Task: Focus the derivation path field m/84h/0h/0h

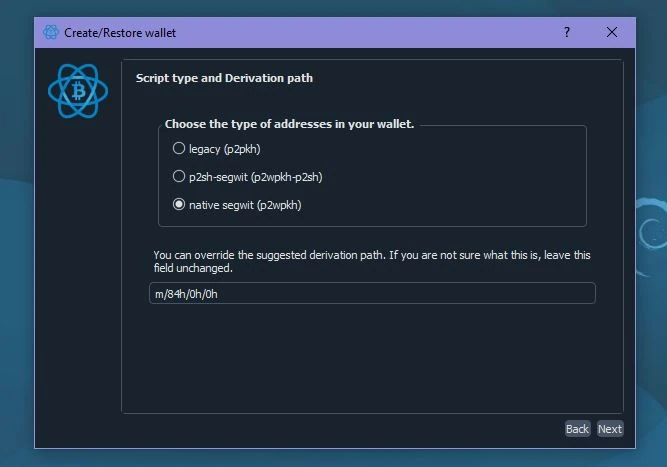Action: (x=372, y=293)
